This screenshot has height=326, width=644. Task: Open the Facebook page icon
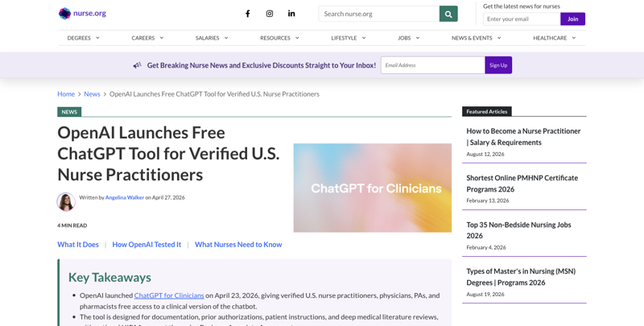click(248, 14)
